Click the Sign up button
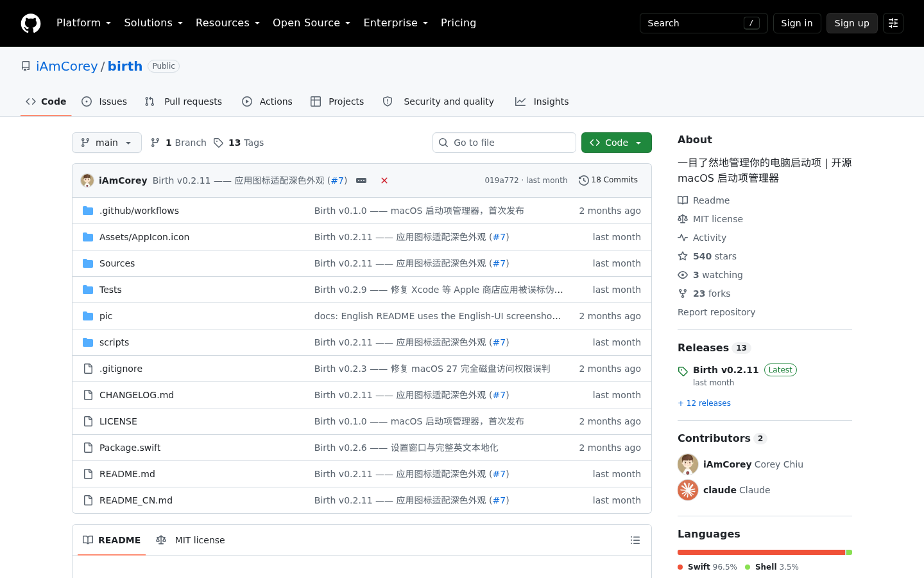The width and height of the screenshot is (924, 578). tap(852, 23)
